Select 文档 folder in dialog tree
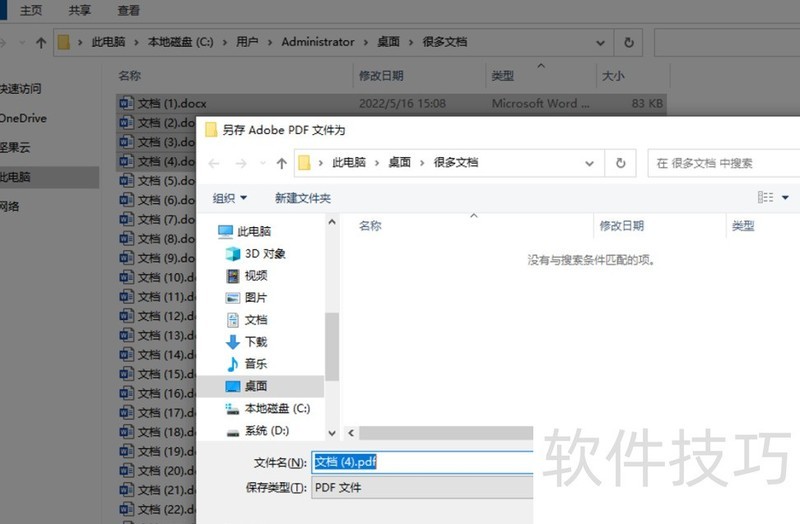Image resolution: width=800 pixels, height=524 pixels. pyautogui.click(x=246, y=320)
